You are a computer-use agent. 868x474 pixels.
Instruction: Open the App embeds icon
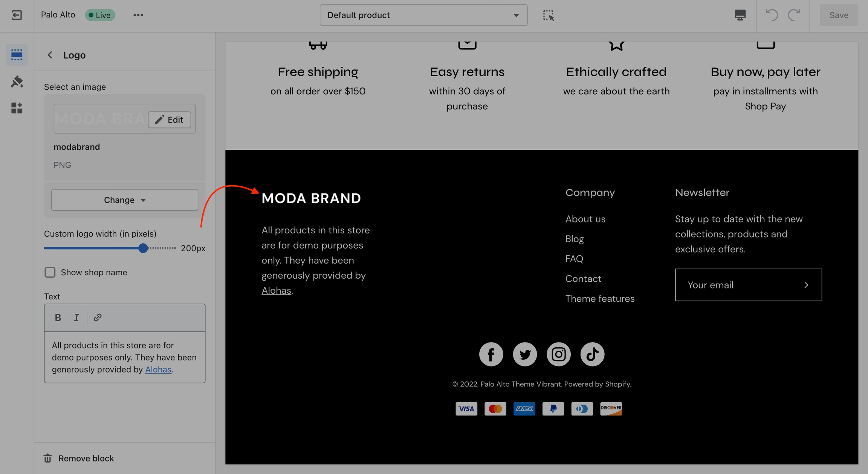[17, 108]
